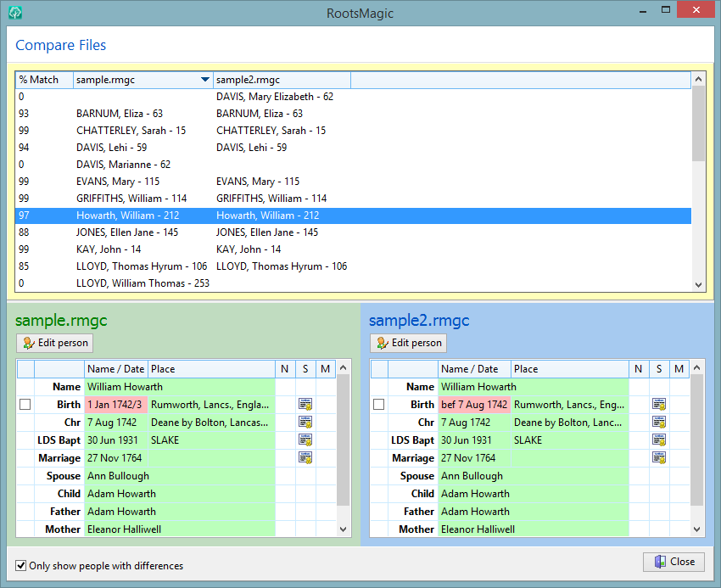The width and height of the screenshot is (721, 588).
Task: Click the match list scrollbar thumb
Action: tap(698, 123)
